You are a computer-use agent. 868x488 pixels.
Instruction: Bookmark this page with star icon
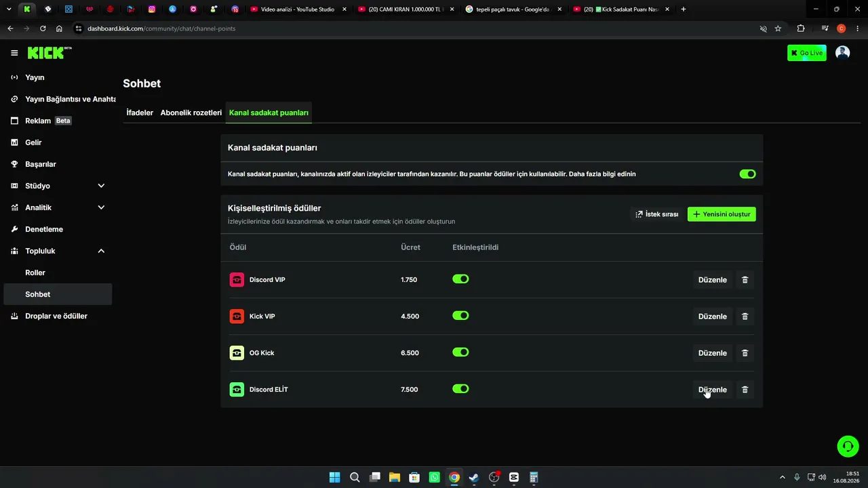778,28
